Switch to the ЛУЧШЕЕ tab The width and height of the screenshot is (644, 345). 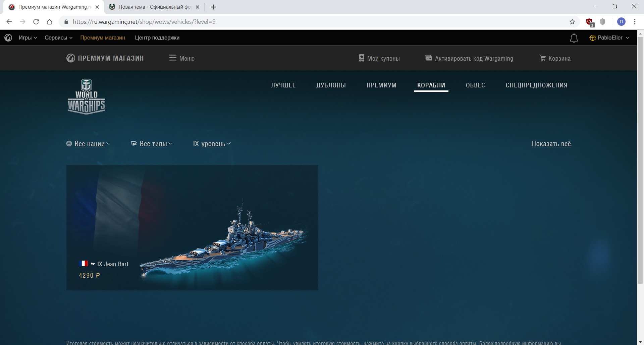point(283,85)
